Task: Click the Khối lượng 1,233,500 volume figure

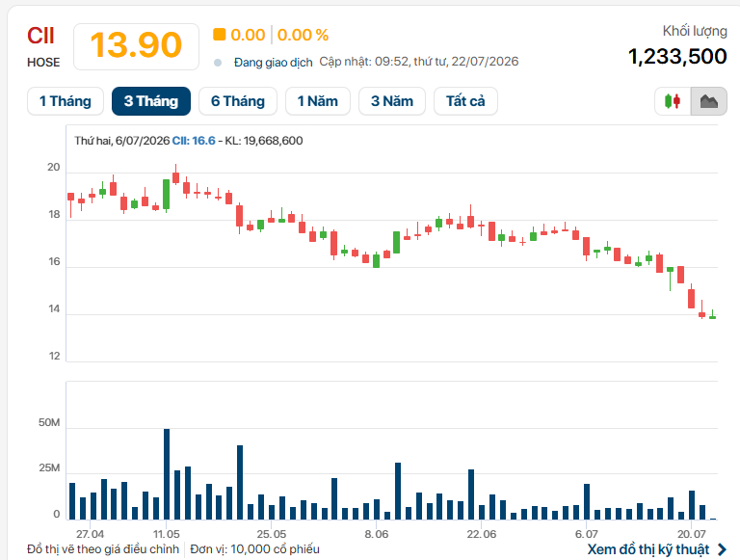Action: pos(677,57)
